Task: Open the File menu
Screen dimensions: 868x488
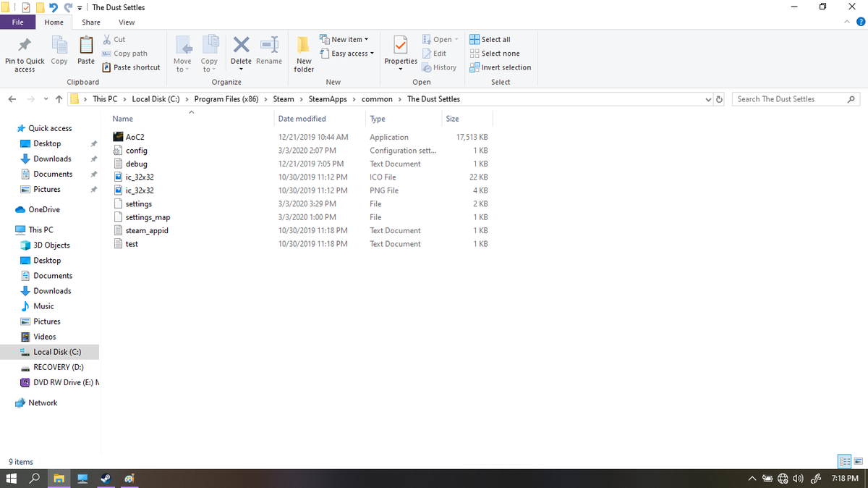Action: 18,22
